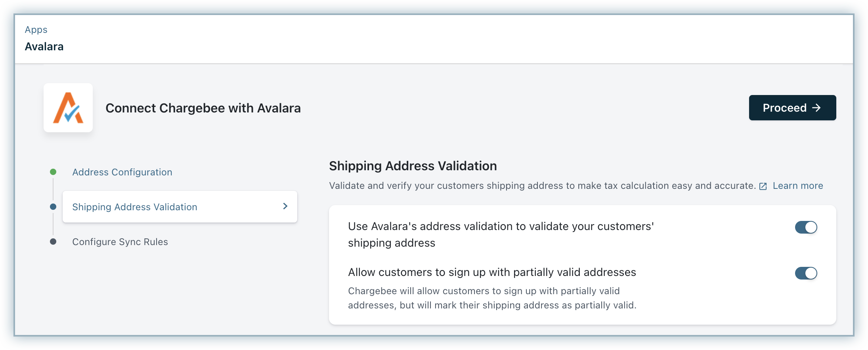The height and width of the screenshot is (350, 868).
Task: Select Shipping Address Validation step label
Action: tap(135, 207)
